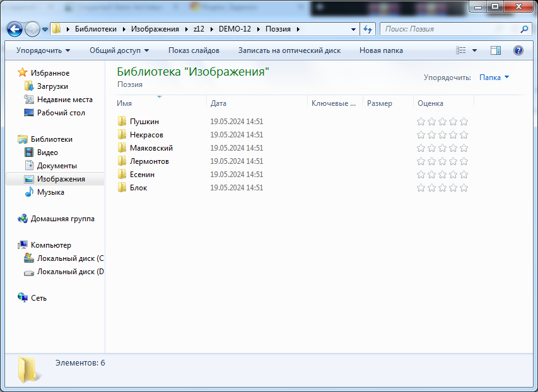Image resolution: width=538 pixels, height=392 pixels.
Task: Click the search magnifier icon
Action: (524, 29)
